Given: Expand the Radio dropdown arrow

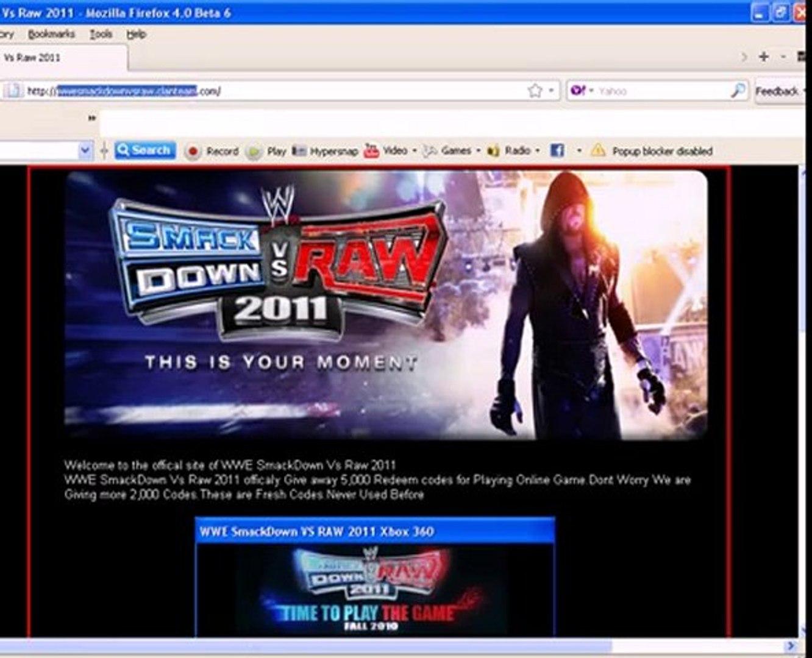Looking at the screenshot, I should [538, 150].
